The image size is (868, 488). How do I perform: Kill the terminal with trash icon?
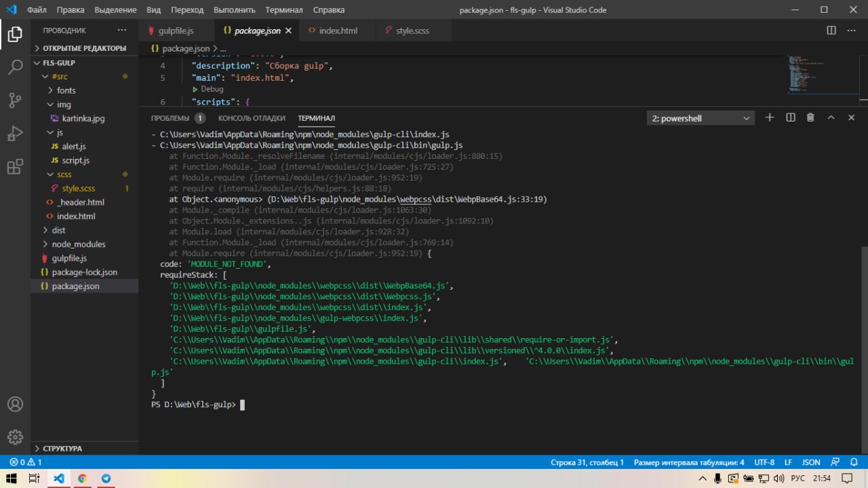(x=810, y=117)
